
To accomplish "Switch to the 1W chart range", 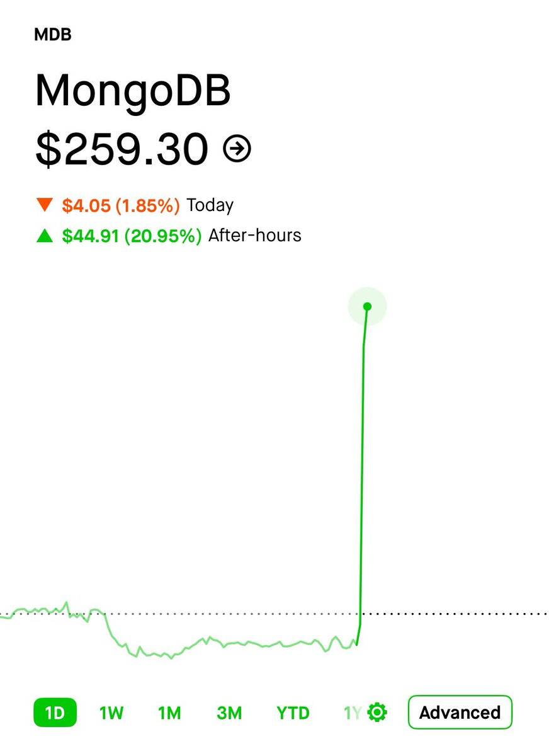I will [x=111, y=713].
